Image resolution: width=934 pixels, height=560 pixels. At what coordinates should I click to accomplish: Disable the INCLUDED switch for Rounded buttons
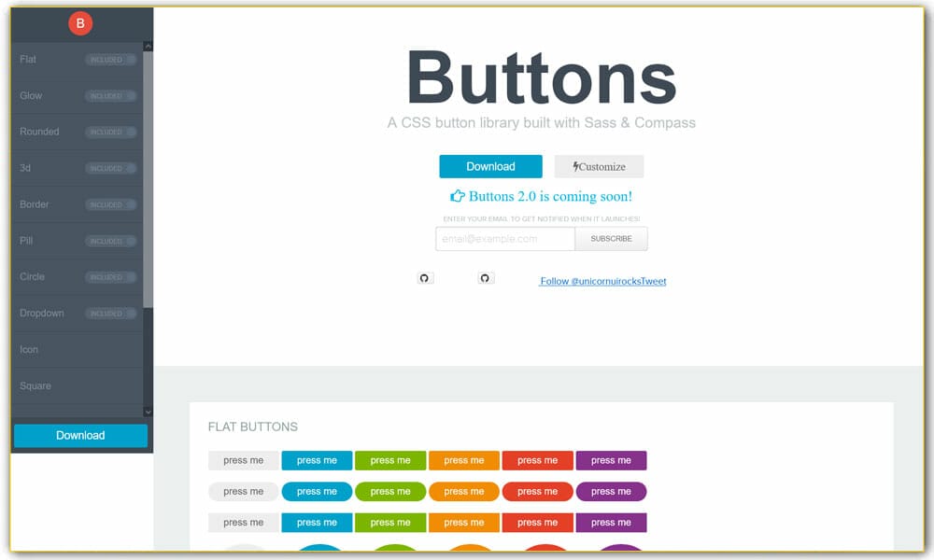click(x=111, y=132)
